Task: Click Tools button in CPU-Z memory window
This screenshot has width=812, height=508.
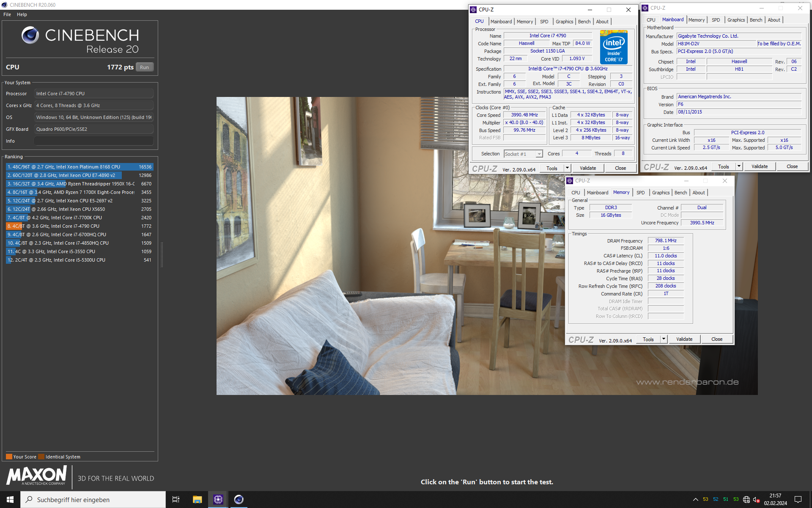Action: pyautogui.click(x=648, y=339)
